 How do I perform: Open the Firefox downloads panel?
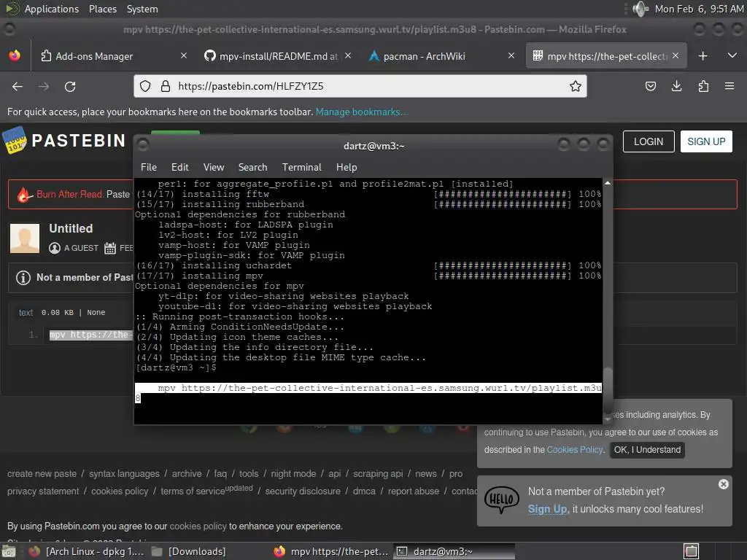coord(676,86)
